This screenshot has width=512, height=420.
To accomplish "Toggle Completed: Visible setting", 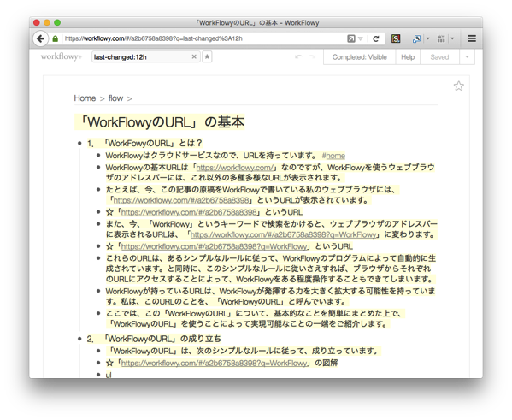I will tap(359, 57).
